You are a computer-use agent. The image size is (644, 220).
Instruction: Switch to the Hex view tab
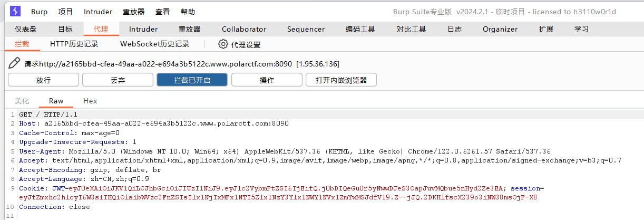pyautogui.click(x=90, y=101)
